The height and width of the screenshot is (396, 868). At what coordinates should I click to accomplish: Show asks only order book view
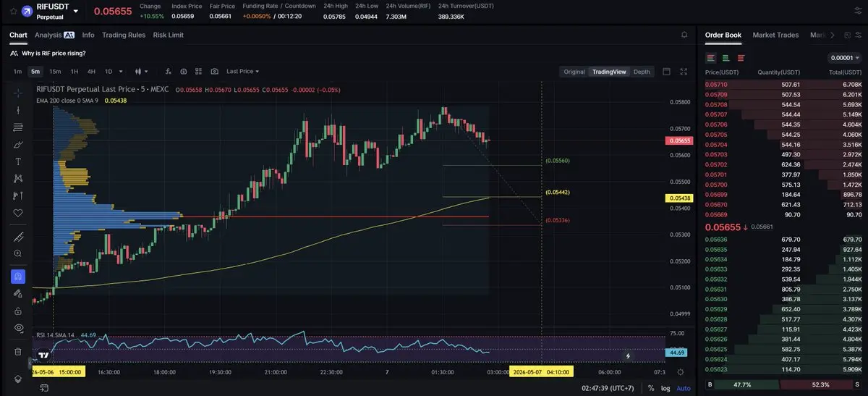[741, 58]
